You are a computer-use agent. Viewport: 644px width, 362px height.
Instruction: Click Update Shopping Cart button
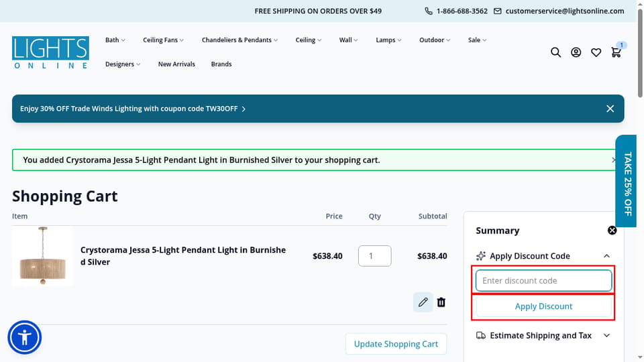coord(396,344)
